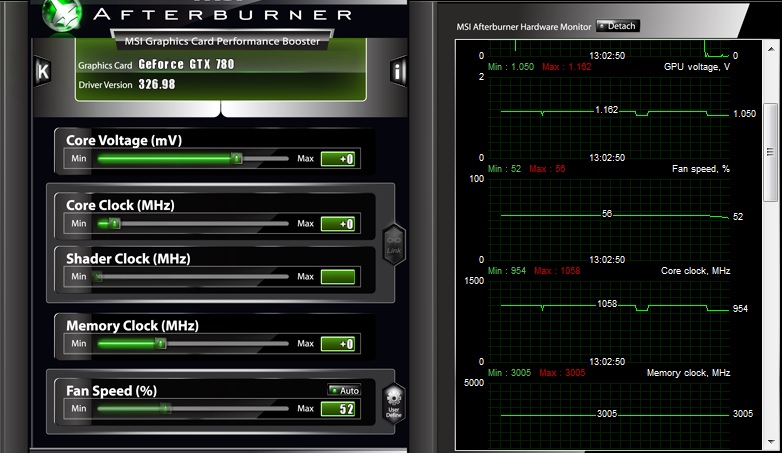Image resolution: width=782 pixels, height=453 pixels.
Task: Click the Shader Clock slider handle
Action: pos(98,276)
